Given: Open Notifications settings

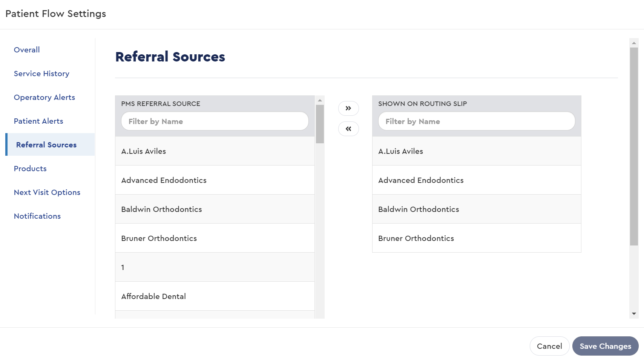Looking at the screenshot, I should click(x=37, y=216).
